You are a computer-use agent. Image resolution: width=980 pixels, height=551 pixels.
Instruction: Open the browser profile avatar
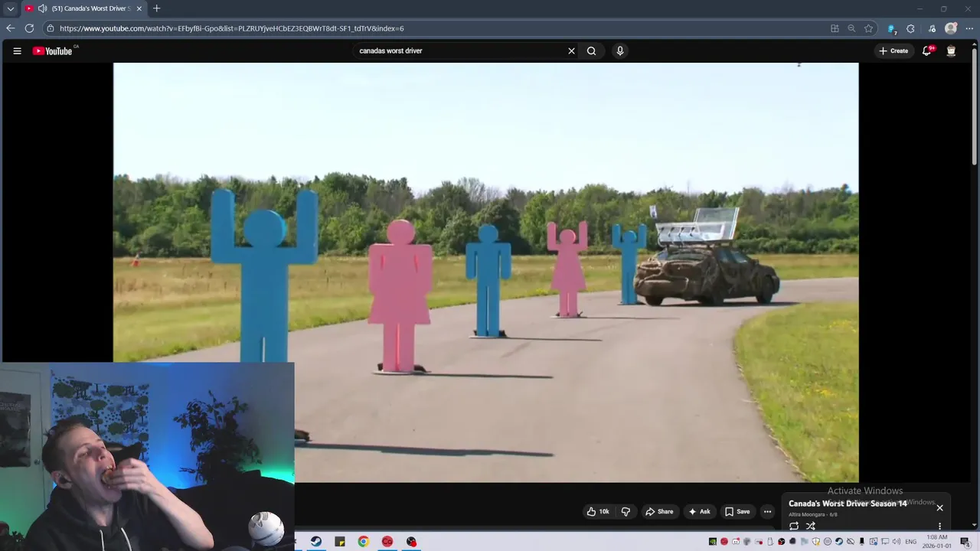coord(951,28)
